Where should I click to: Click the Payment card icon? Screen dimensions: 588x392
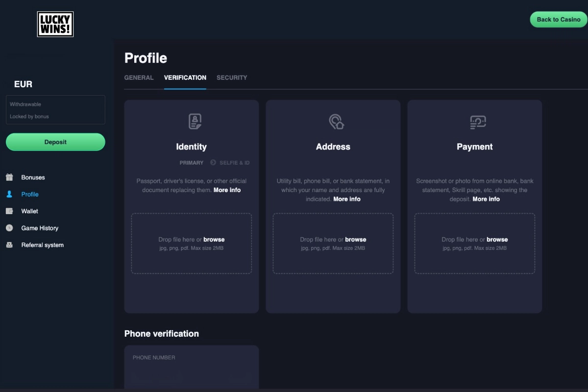tap(478, 122)
